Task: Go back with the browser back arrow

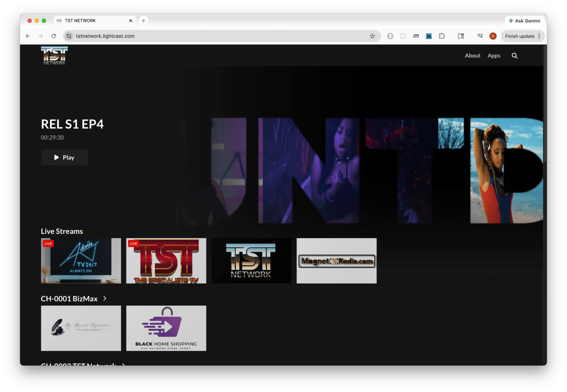Action: [x=28, y=36]
